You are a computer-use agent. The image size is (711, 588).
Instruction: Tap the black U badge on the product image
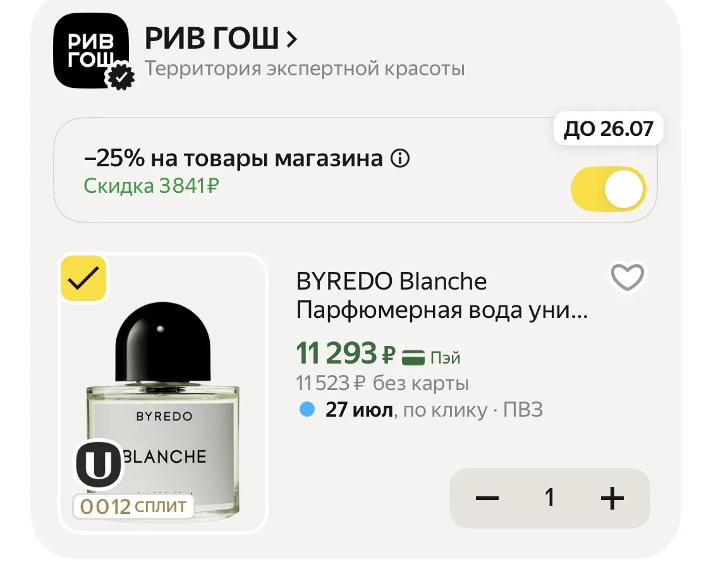pyautogui.click(x=98, y=465)
